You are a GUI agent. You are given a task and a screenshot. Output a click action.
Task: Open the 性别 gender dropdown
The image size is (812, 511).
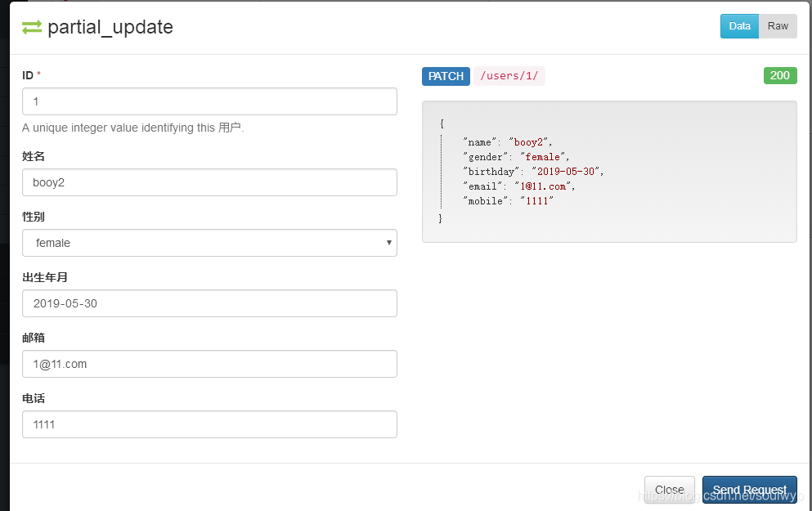point(209,243)
